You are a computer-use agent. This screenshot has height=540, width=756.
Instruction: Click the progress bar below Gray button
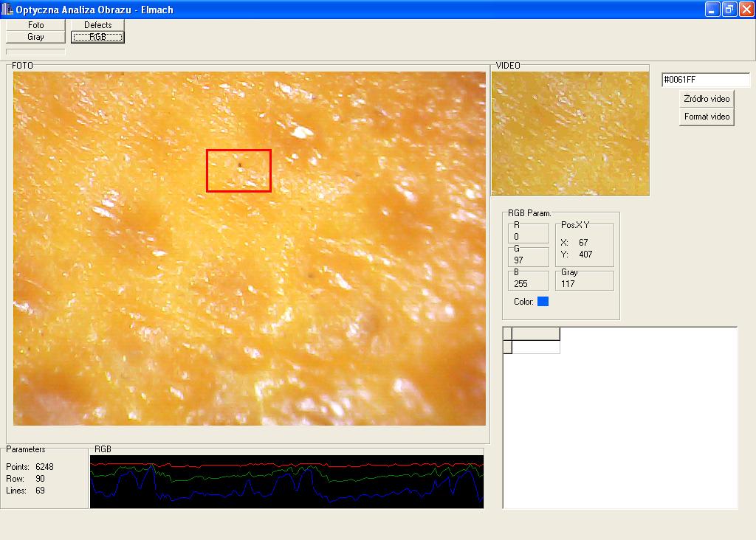35,52
